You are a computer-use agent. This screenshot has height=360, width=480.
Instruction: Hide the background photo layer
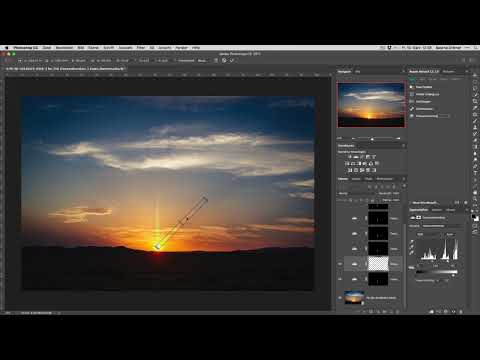coord(340,298)
